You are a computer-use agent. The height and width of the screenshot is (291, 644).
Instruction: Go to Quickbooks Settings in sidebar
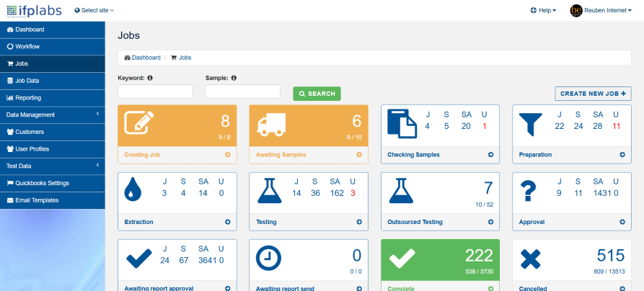(42, 183)
